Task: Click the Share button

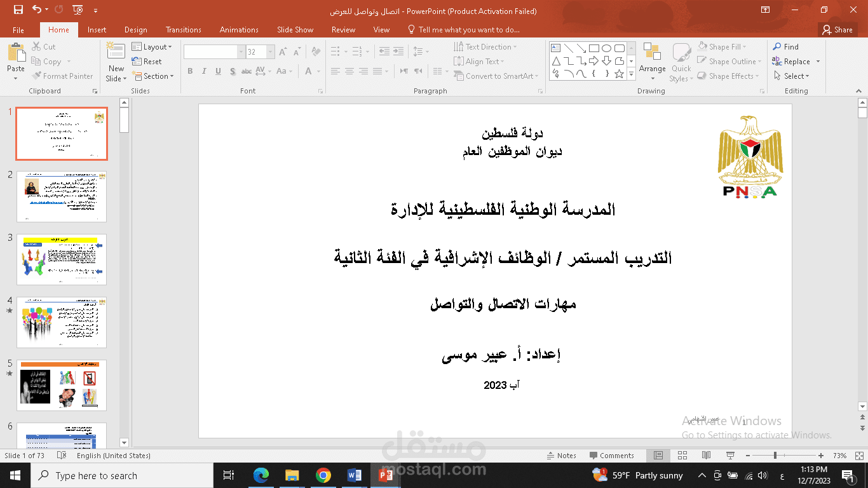Action: coord(837,30)
